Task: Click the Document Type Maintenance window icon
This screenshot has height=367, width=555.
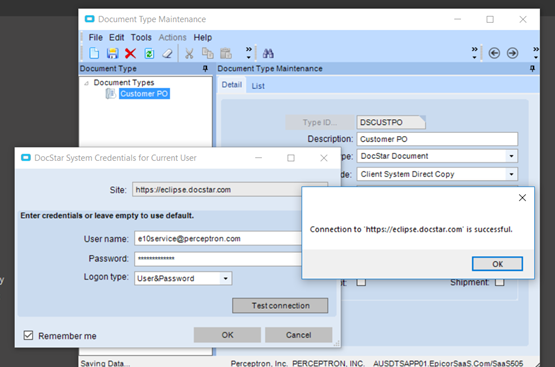Action: pyautogui.click(x=90, y=19)
